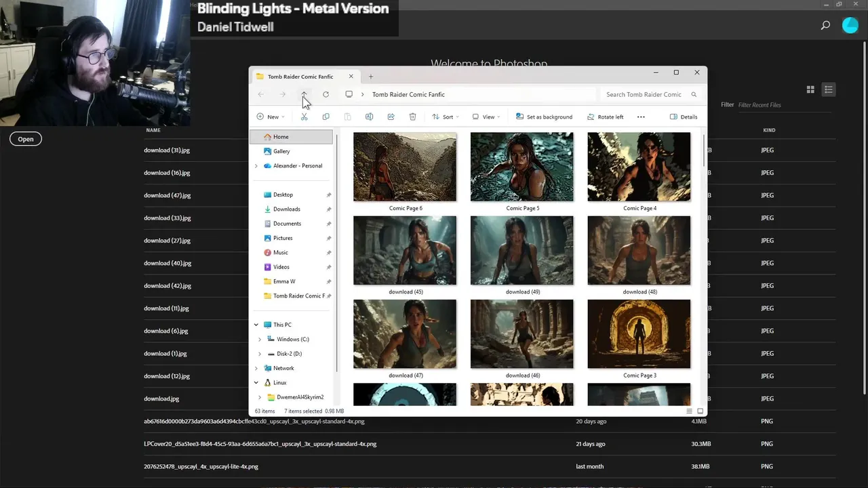Open the See more ellipsis menu
Viewport: 868px width, 488px height.
(x=641, y=117)
